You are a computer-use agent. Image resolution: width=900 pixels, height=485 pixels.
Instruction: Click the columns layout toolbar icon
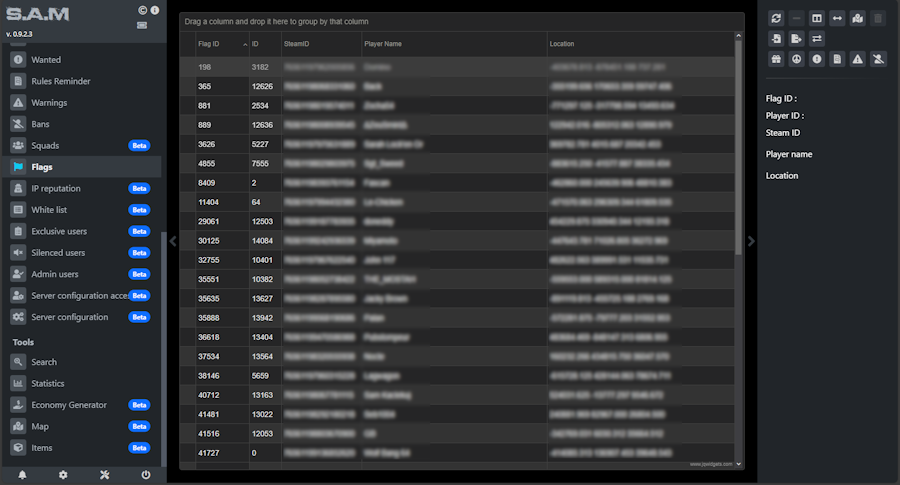817,19
